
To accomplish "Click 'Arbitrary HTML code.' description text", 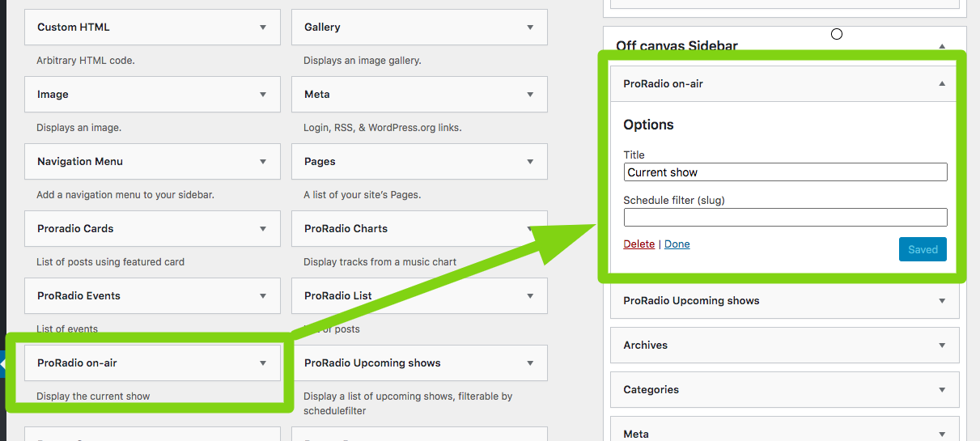I will pos(85,61).
